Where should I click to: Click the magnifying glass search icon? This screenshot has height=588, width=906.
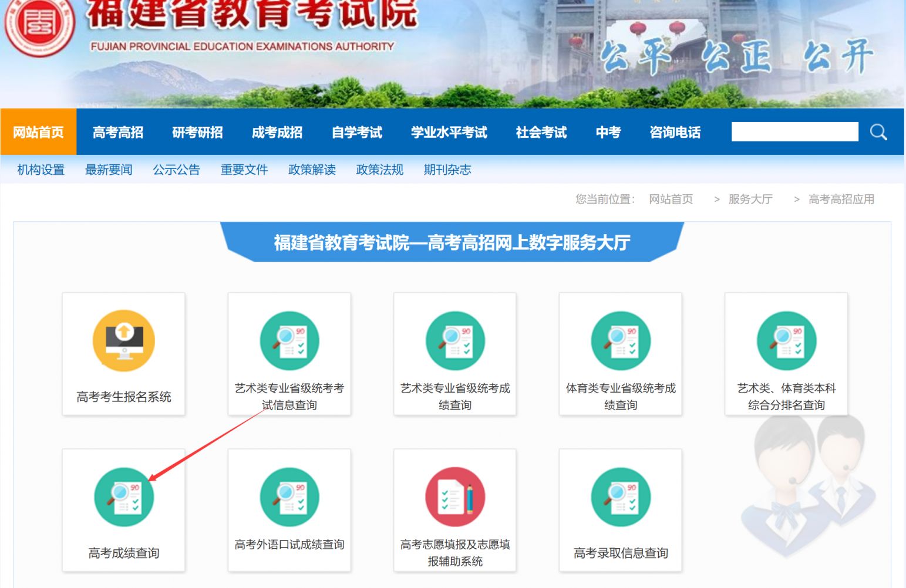pyautogui.click(x=878, y=132)
